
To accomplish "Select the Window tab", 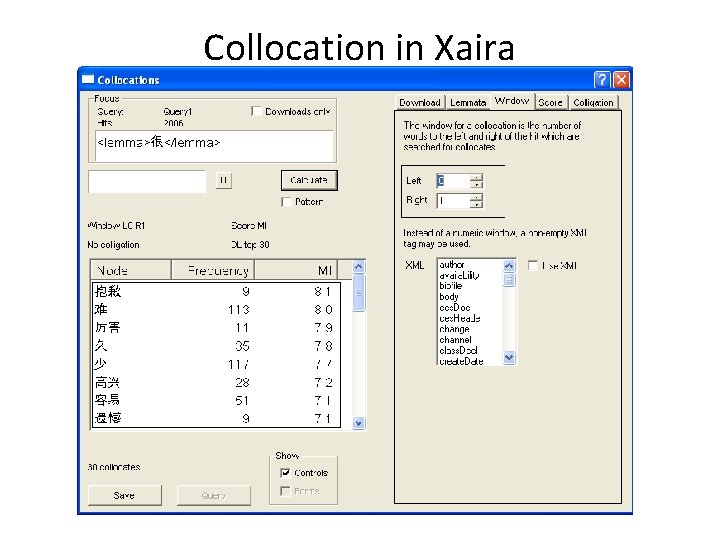I will (512, 101).
